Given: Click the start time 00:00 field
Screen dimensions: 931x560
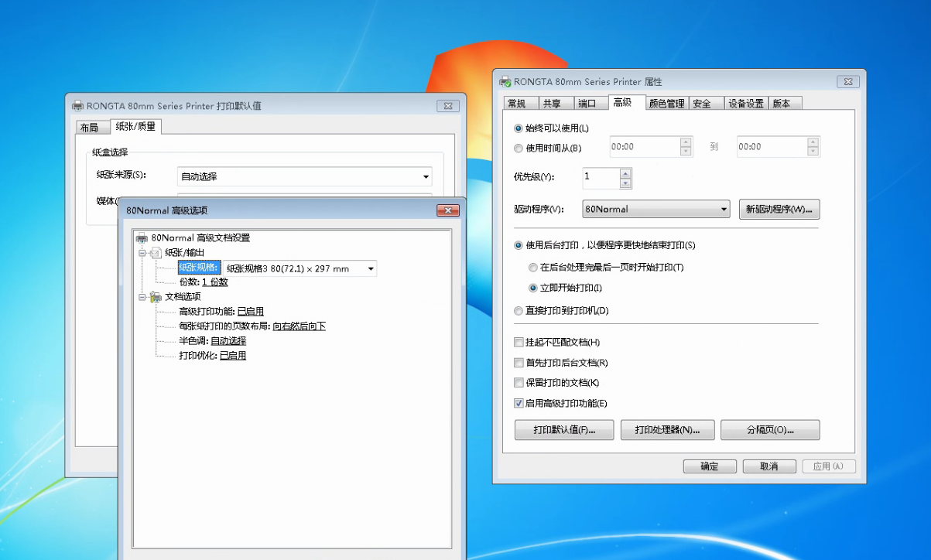Looking at the screenshot, I should (645, 147).
